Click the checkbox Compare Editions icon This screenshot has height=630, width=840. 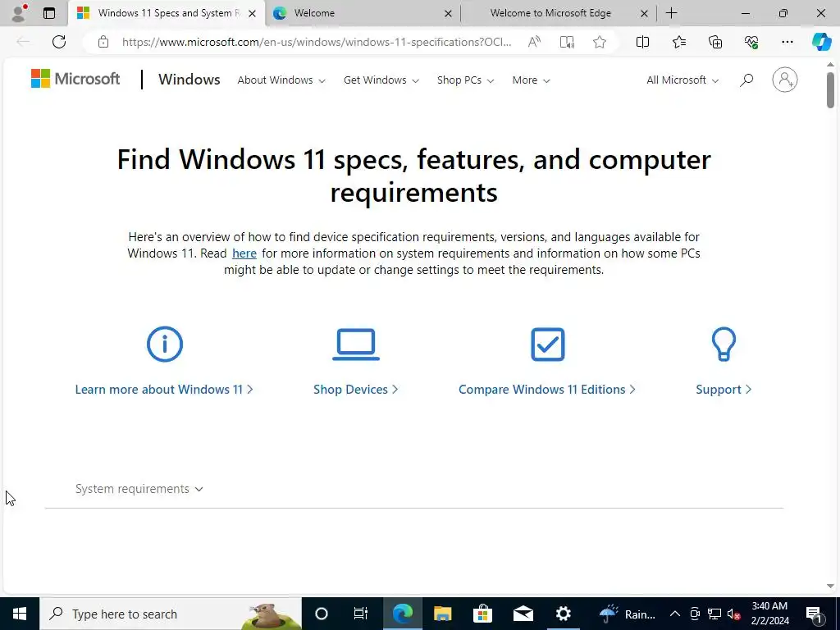(547, 344)
